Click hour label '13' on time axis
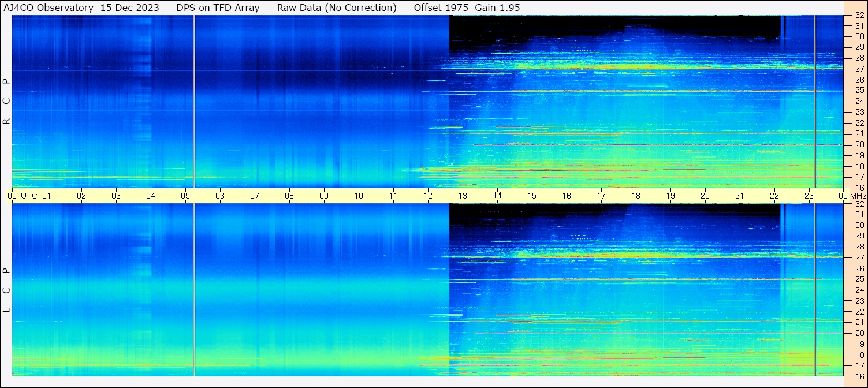 click(x=463, y=196)
